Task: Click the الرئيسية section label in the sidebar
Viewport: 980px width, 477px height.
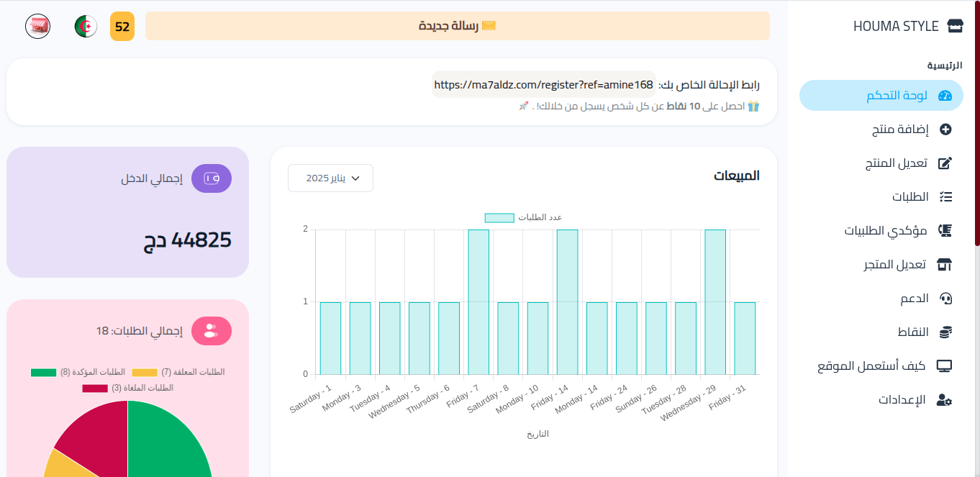Action: coord(945,65)
